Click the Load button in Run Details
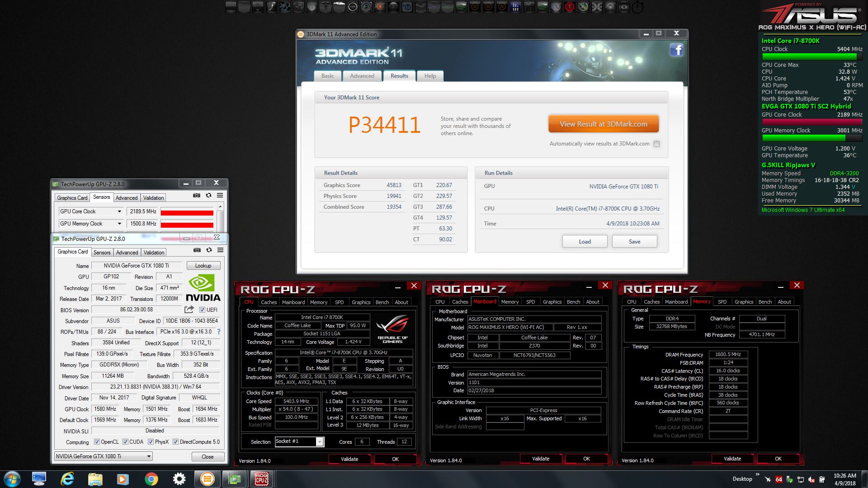The image size is (868, 488). (585, 242)
